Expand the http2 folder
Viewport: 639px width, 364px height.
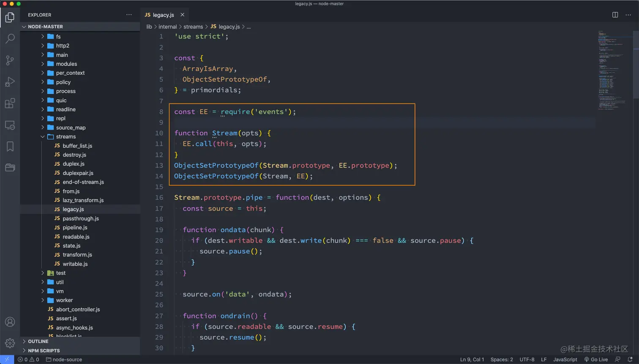80,46
